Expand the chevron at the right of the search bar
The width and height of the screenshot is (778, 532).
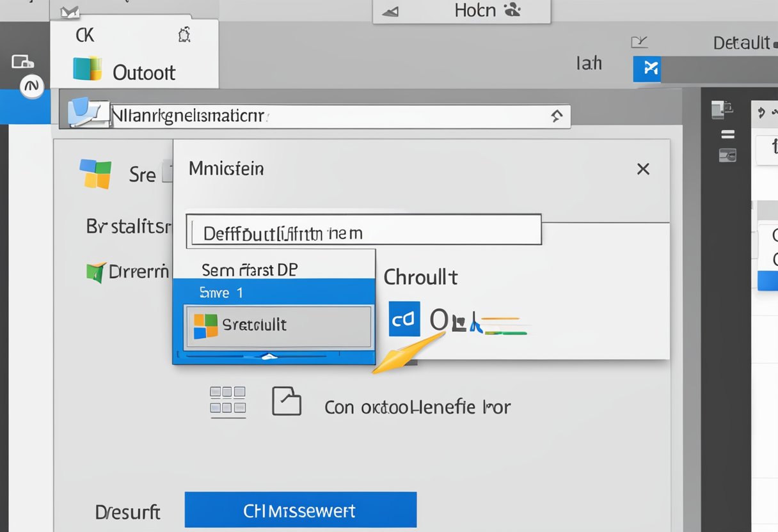pos(557,116)
